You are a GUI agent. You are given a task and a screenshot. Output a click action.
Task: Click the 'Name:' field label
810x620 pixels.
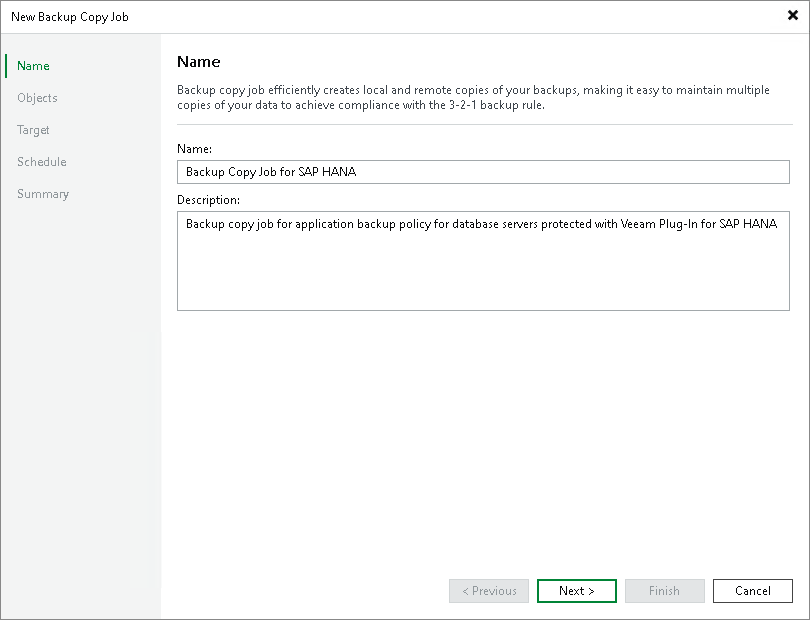[193, 149]
